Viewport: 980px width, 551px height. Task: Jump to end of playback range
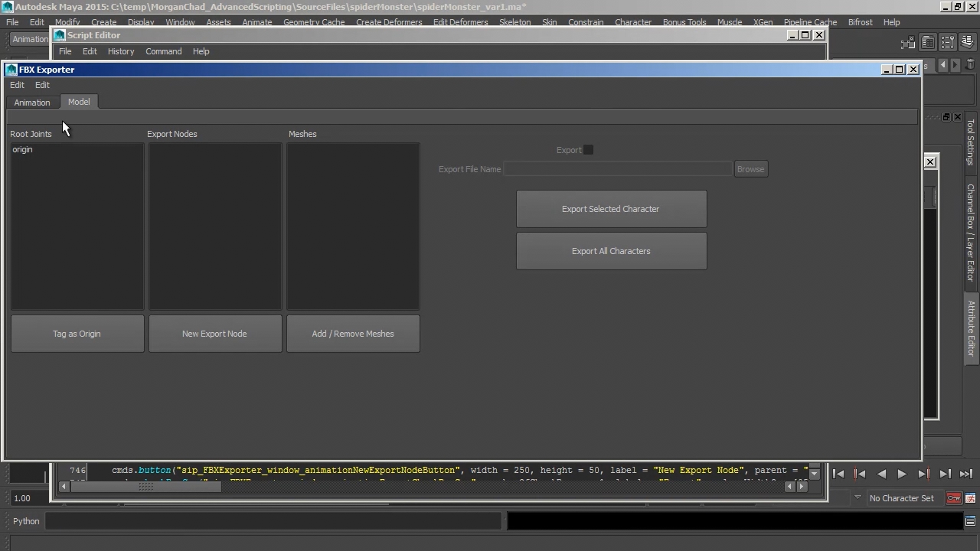click(966, 474)
